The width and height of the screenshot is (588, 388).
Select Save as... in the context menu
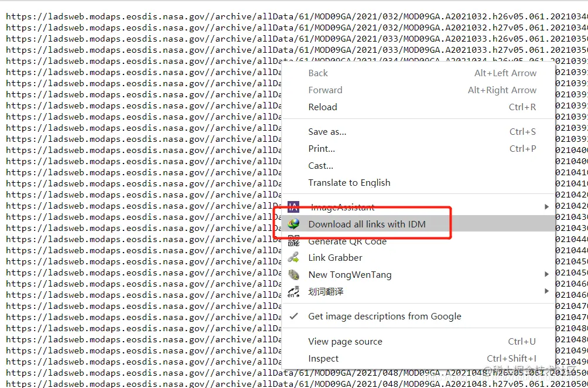tap(418, 132)
